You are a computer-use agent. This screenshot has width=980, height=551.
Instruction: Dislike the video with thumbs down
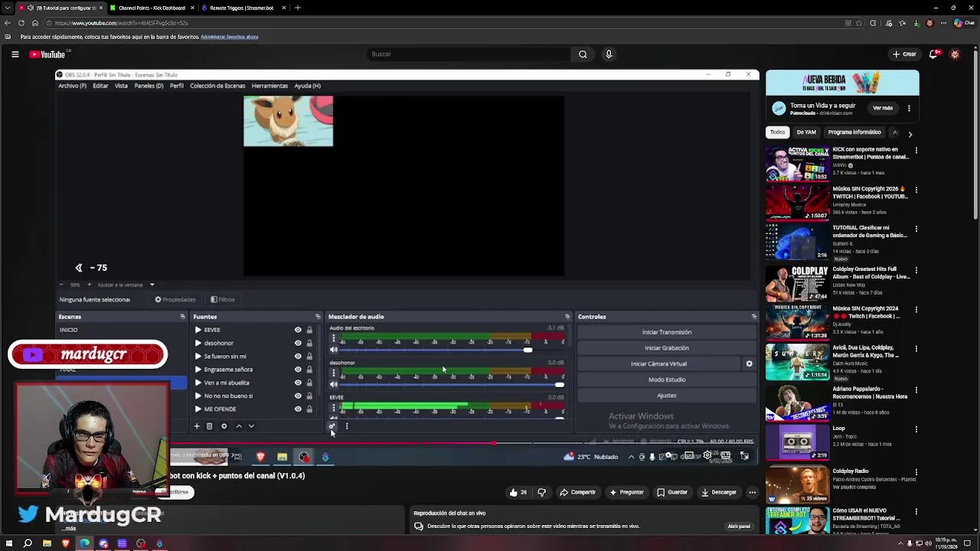click(541, 492)
